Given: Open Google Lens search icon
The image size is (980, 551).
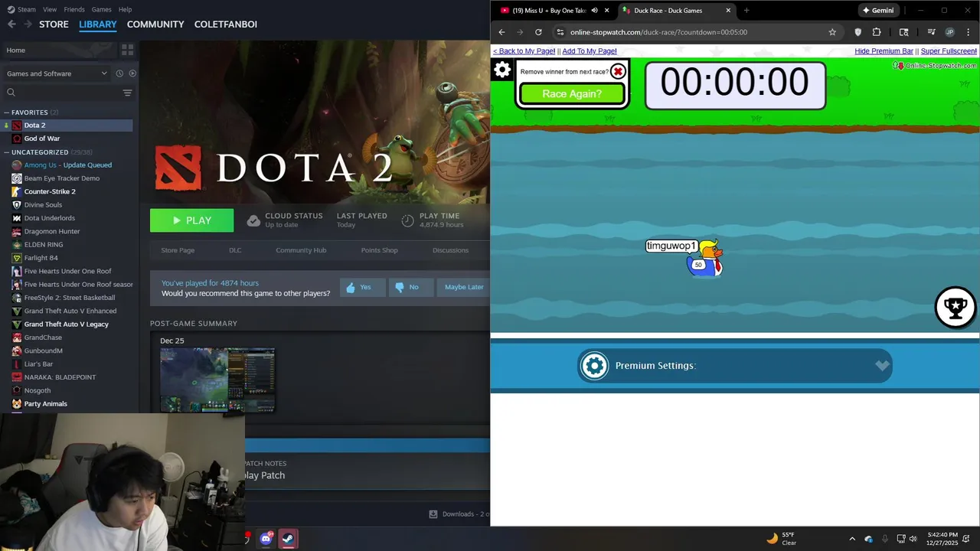Looking at the screenshot, I should tap(903, 32).
